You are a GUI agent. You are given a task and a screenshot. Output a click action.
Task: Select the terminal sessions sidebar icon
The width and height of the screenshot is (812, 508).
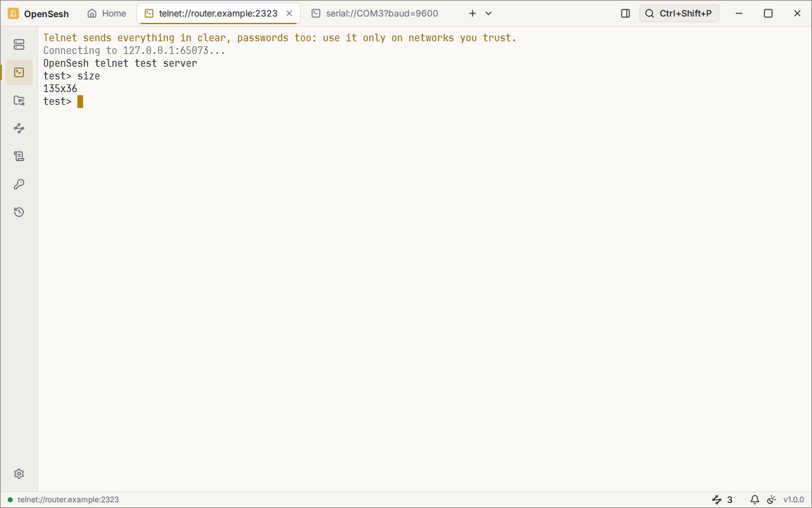(19, 72)
